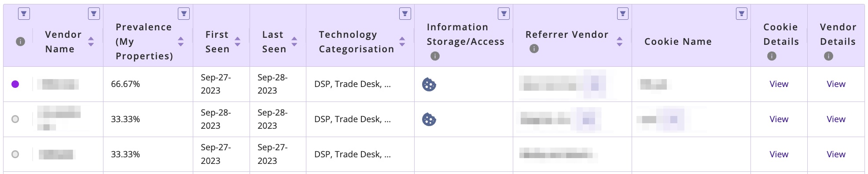
Task: Open filter icon for Referrer Vendor column
Action: 622,14
